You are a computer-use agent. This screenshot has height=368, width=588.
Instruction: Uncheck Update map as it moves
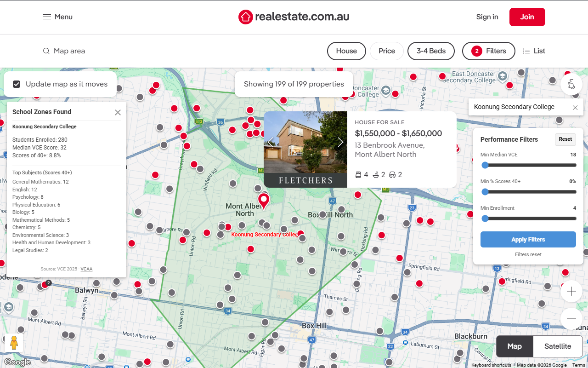pyautogui.click(x=16, y=84)
